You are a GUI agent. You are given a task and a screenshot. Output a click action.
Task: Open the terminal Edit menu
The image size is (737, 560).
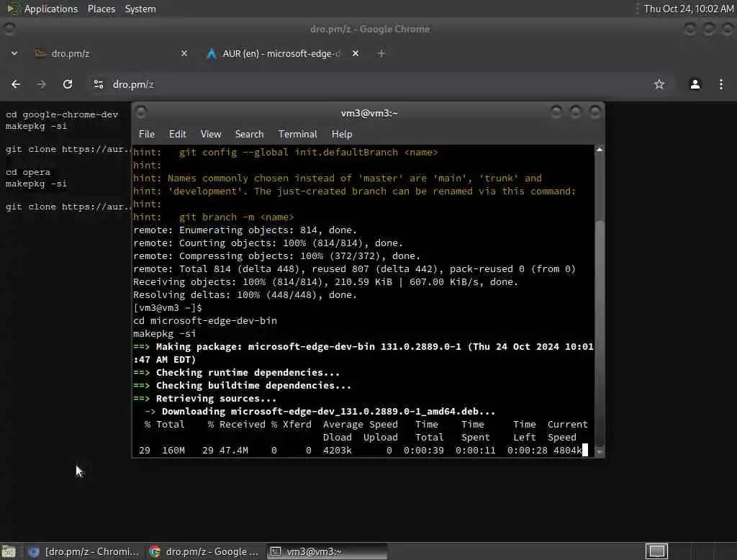pos(177,134)
